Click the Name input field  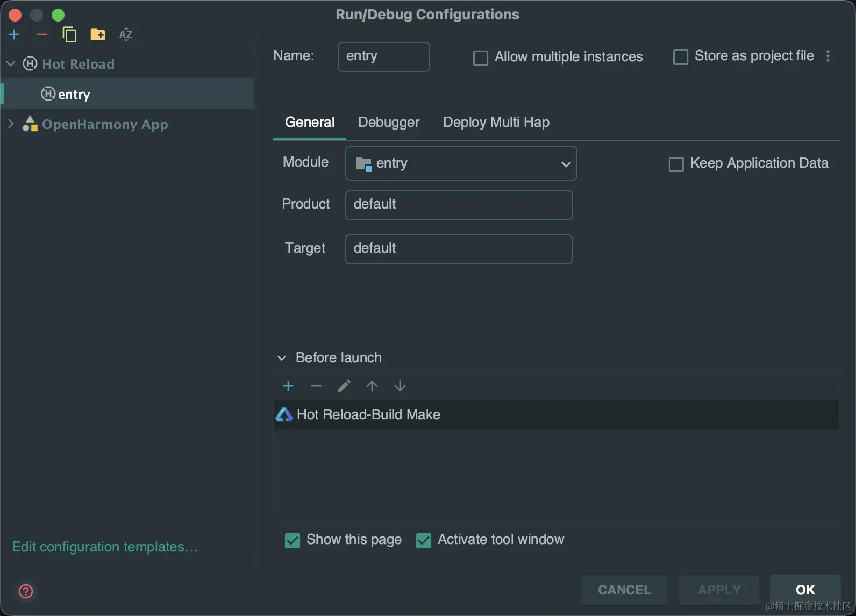(x=383, y=56)
